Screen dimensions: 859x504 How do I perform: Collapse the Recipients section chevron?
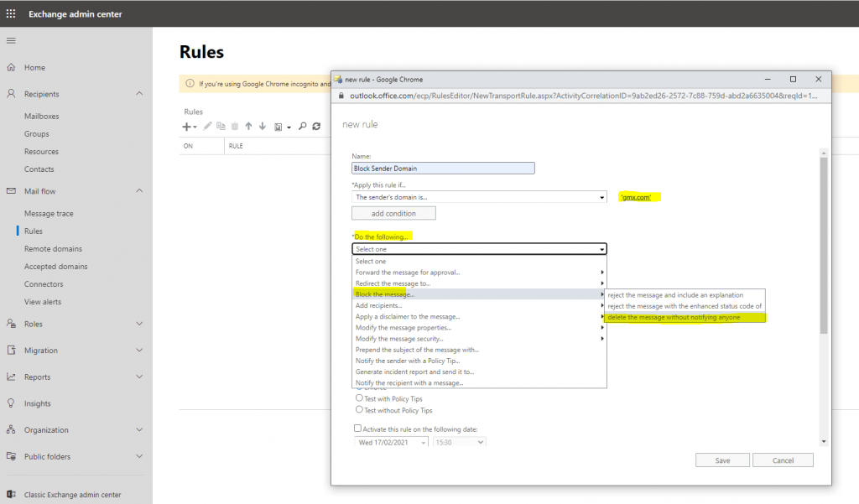(x=139, y=94)
